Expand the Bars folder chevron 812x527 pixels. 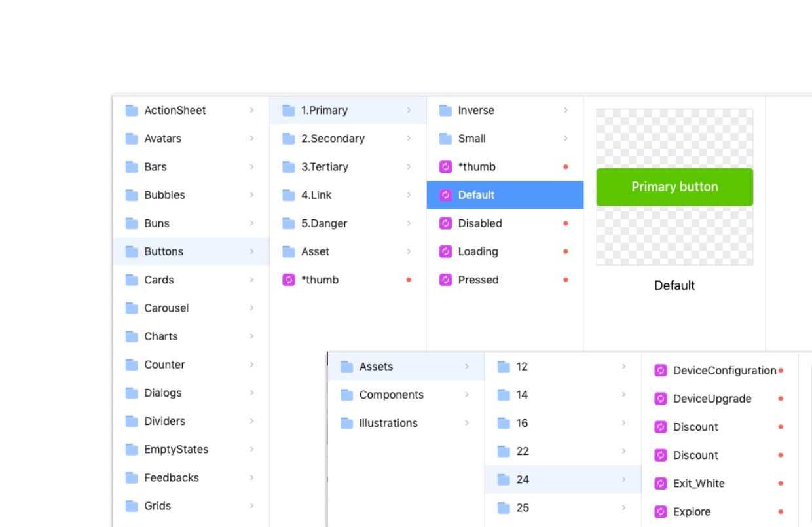(251, 166)
